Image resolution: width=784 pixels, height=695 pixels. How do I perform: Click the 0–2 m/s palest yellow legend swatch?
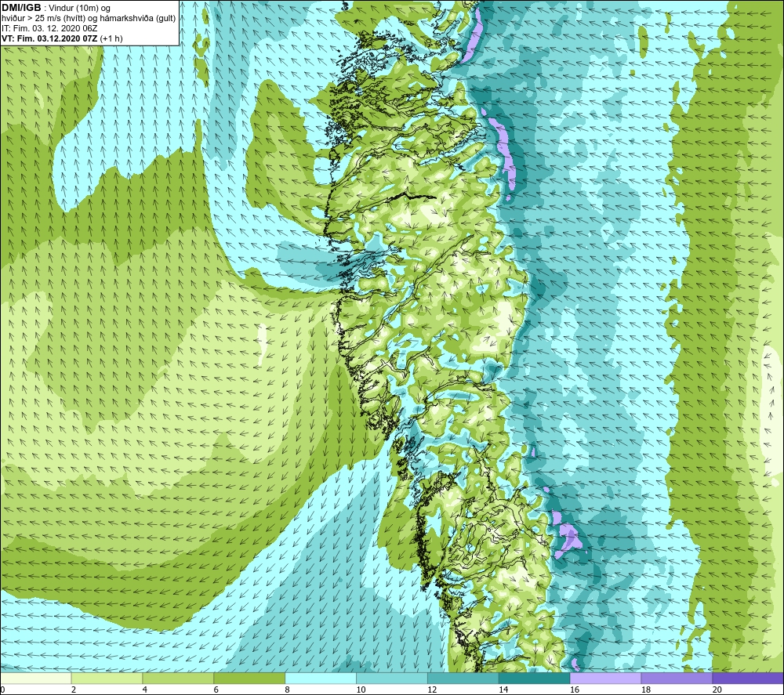coord(36,678)
